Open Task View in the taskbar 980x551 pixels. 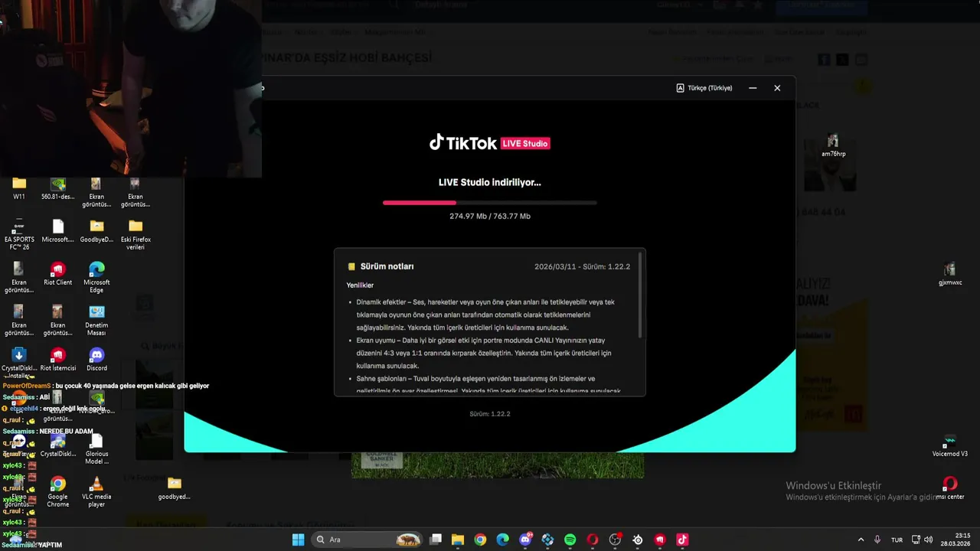436,540
